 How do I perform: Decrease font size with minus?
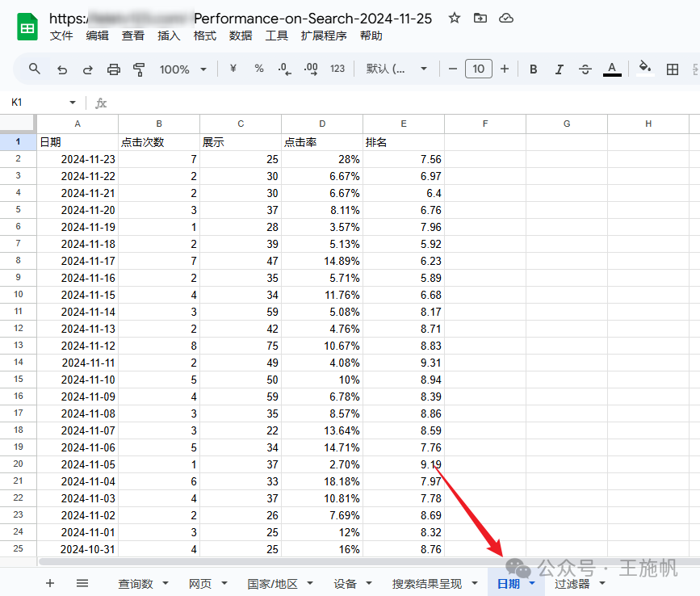453,69
